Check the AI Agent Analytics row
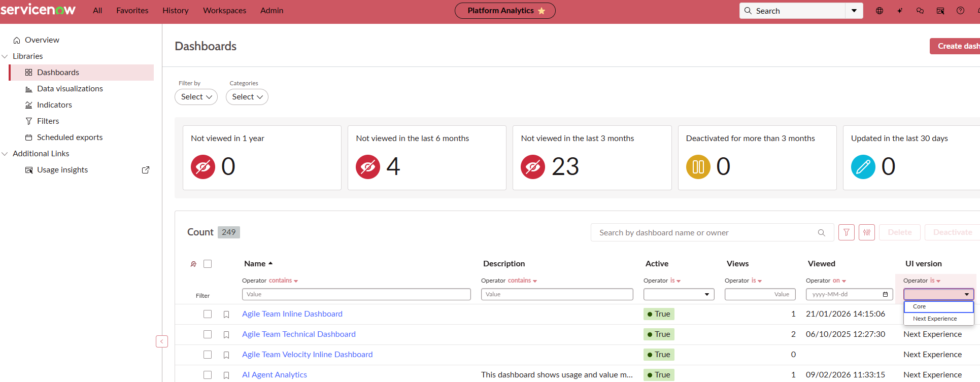Image resolution: width=980 pixels, height=382 pixels. pyautogui.click(x=208, y=375)
